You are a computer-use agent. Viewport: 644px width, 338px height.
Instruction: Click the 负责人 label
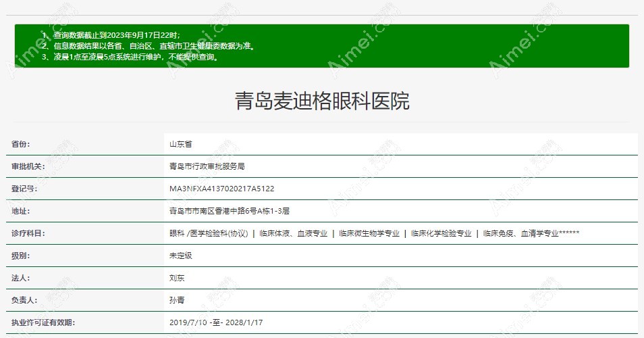click(24, 299)
